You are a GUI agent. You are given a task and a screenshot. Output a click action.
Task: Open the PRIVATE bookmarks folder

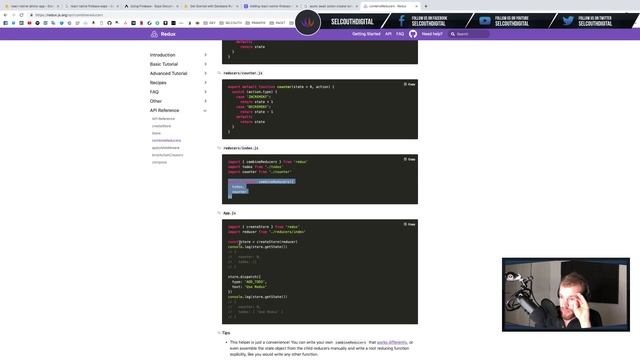(256, 23)
